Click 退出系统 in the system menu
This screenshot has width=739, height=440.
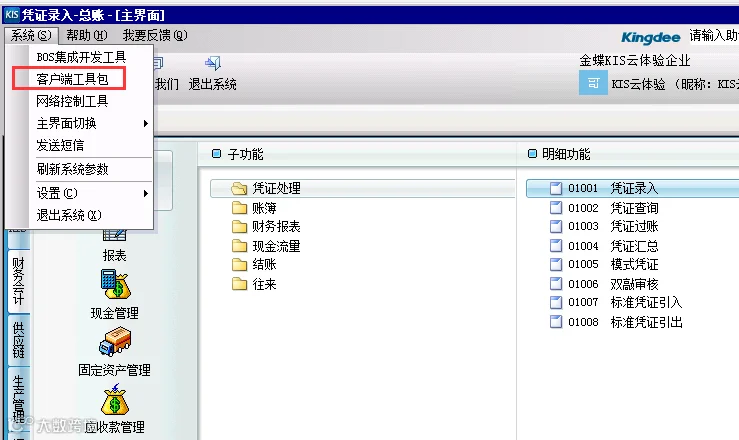tap(69, 215)
